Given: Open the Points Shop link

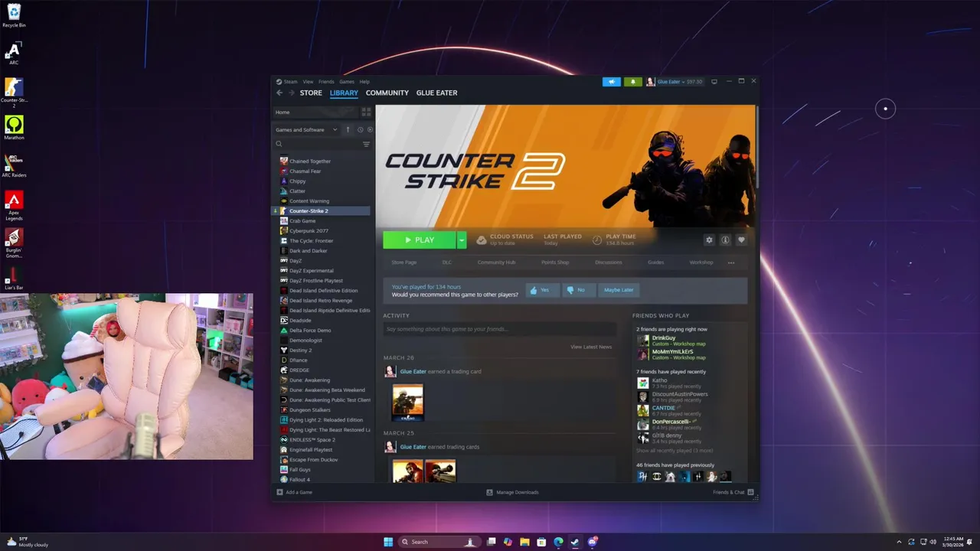Looking at the screenshot, I should [x=555, y=262].
